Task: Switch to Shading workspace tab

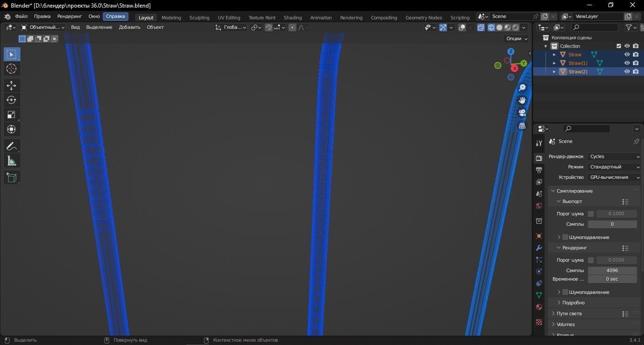Action: pos(292,18)
